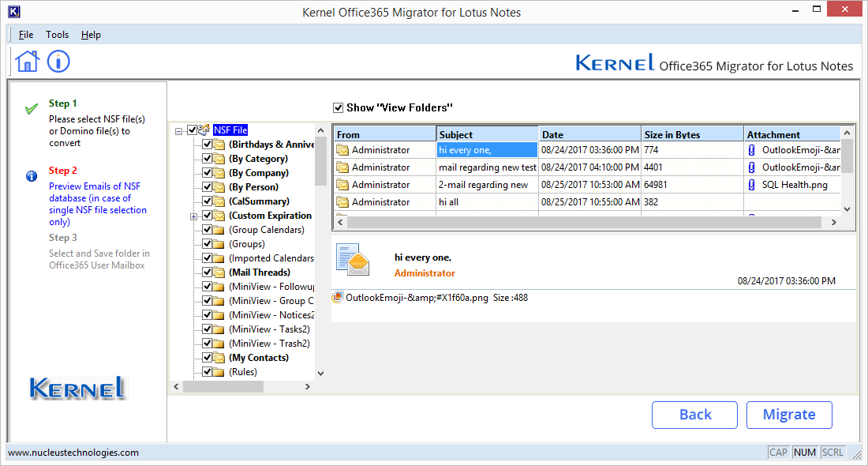Viewport: 868px width, 466px height.
Task: Open the File menu
Action: 25,34
